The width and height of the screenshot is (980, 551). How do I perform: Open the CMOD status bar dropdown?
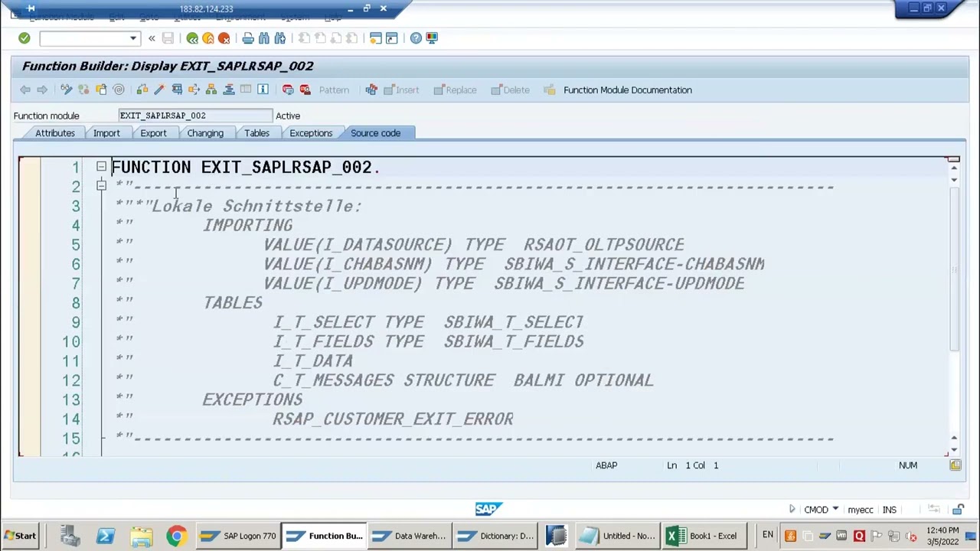[835, 510]
